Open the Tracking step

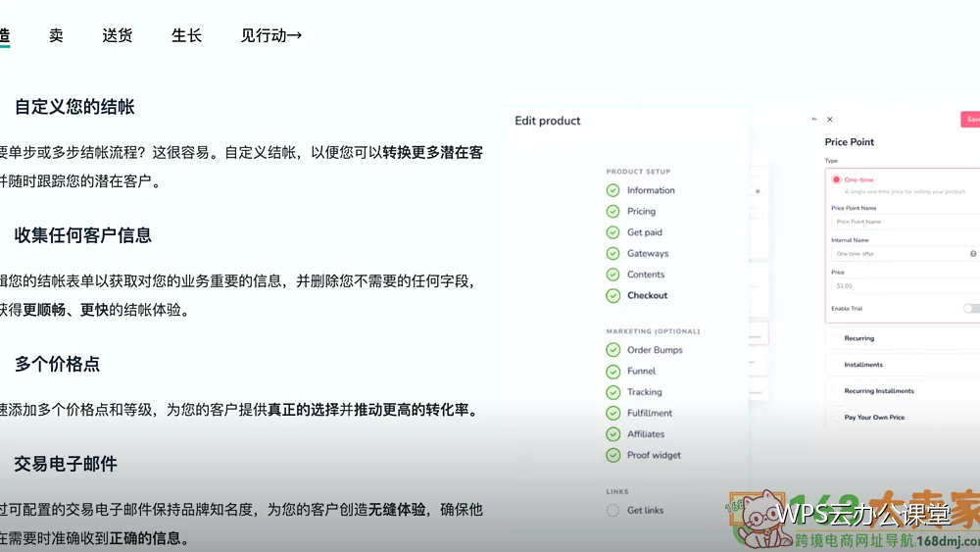(645, 392)
